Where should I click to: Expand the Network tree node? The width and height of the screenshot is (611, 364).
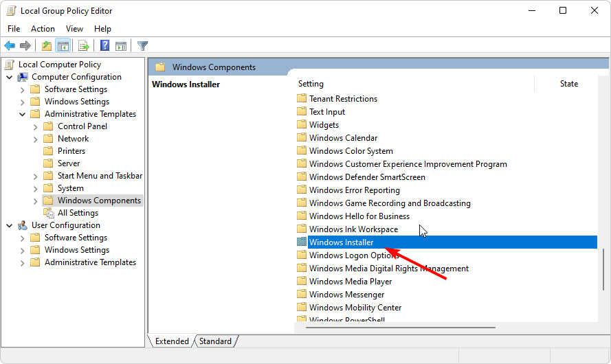(x=36, y=139)
